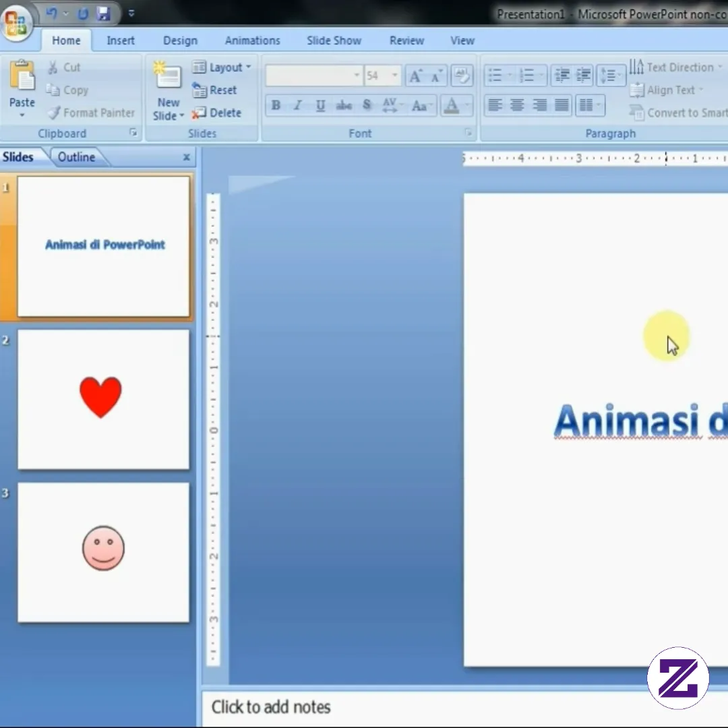Open the Columns options

[590, 105]
